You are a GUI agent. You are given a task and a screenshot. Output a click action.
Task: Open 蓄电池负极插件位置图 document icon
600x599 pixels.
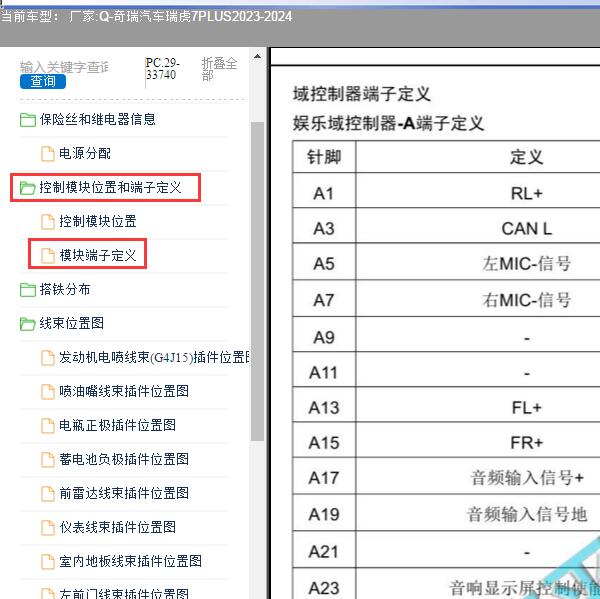(47, 460)
